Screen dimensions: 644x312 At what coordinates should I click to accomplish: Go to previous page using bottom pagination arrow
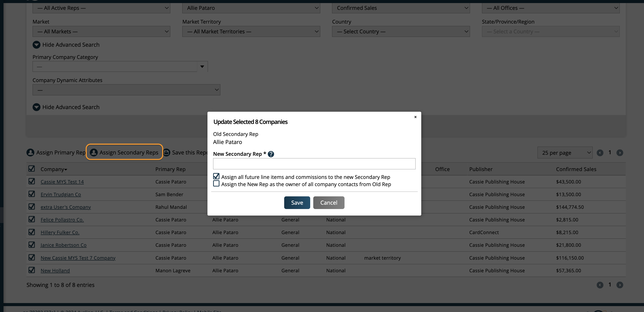(x=600, y=285)
